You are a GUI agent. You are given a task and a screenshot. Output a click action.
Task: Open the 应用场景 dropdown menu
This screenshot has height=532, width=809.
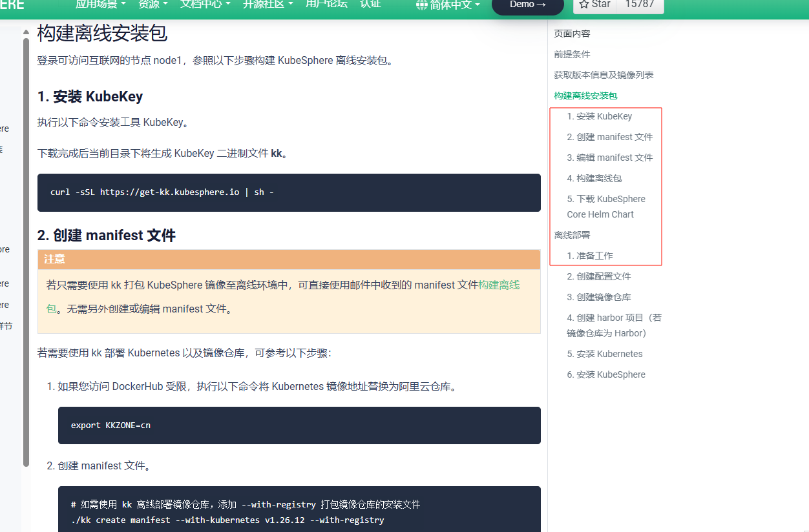click(100, 4)
